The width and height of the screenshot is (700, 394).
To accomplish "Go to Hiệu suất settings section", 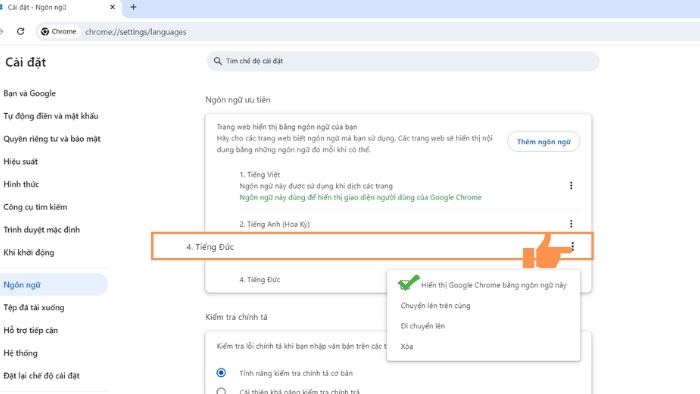I will (x=21, y=162).
